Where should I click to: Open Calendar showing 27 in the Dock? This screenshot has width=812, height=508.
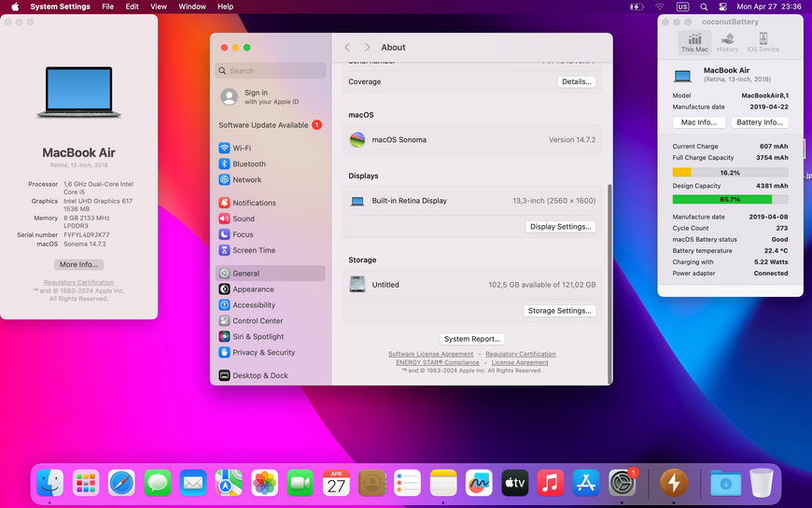coord(336,483)
